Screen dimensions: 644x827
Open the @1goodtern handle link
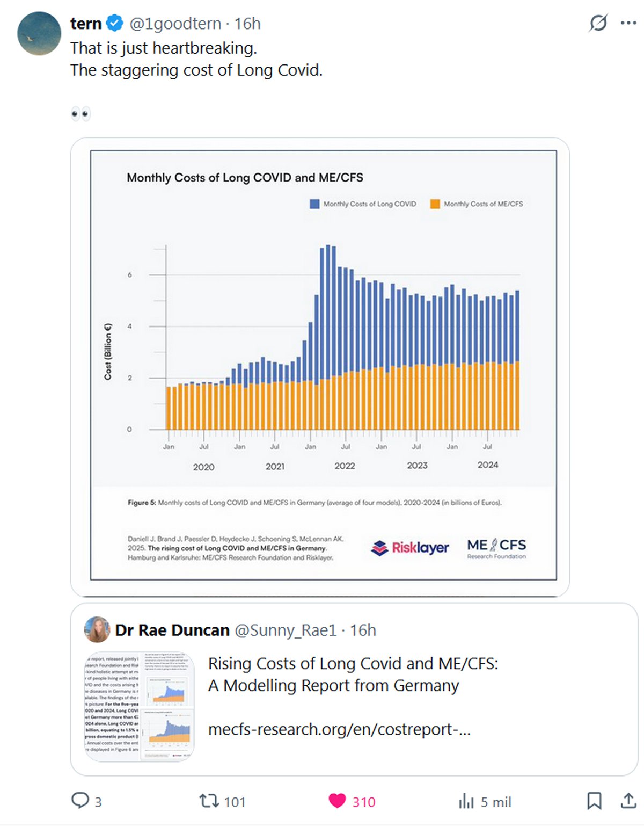pyautogui.click(x=175, y=24)
